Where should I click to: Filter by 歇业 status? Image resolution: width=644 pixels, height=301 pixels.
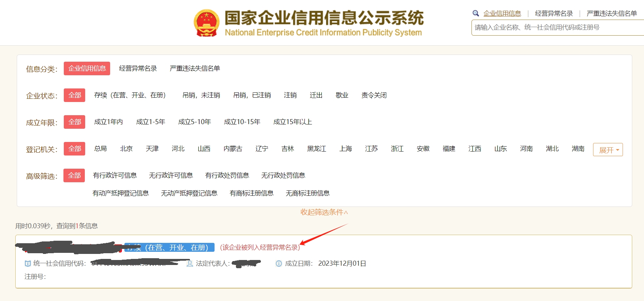click(342, 95)
